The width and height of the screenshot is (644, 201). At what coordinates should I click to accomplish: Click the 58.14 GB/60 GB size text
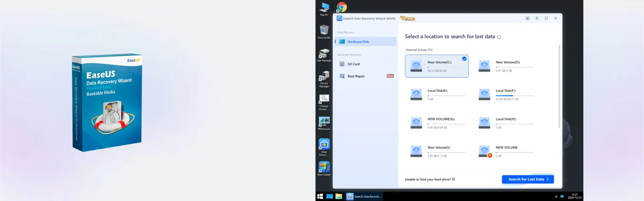pyautogui.click(x=437, y=71)
